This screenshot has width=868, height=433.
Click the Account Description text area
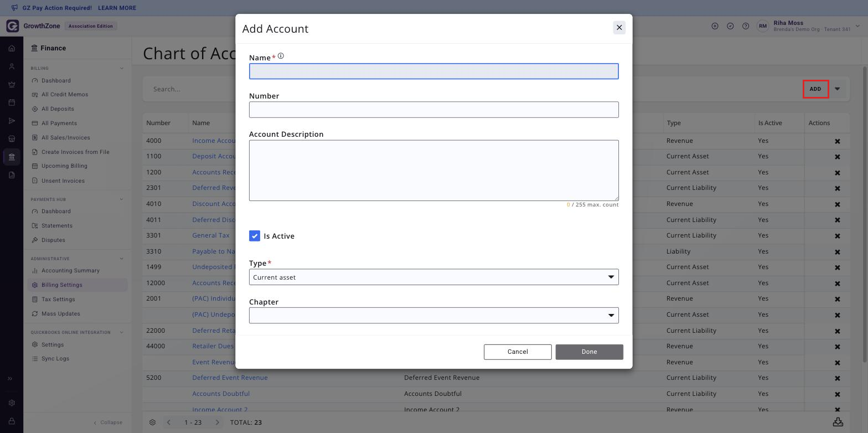[433, 171]
